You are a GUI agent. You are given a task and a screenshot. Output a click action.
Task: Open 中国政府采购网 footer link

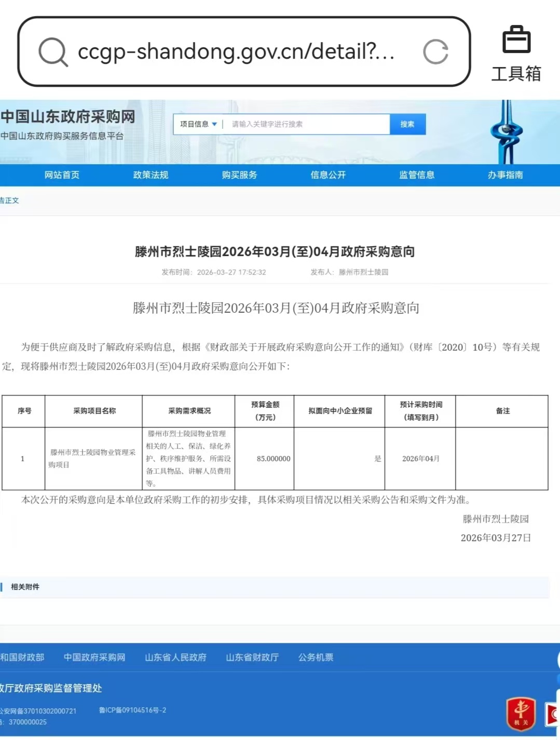click(94, 657)
